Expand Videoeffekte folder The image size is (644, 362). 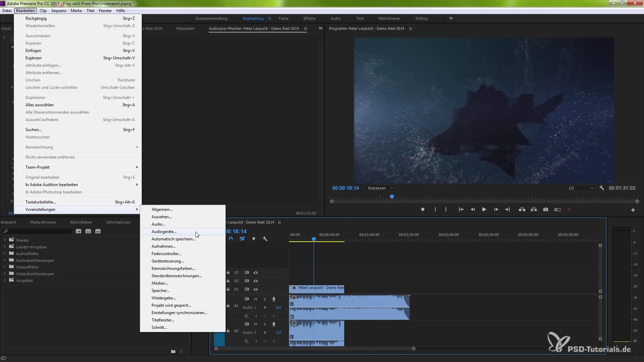4,267
